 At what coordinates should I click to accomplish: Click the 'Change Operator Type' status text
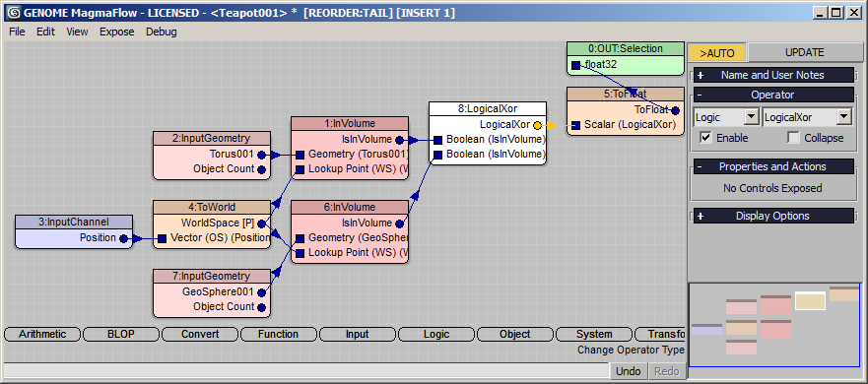pos(631,350)
